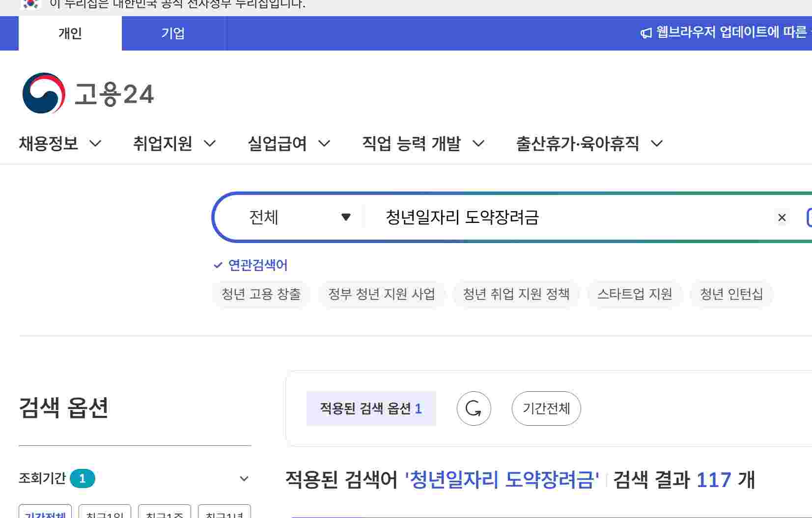Select related keyword 청년 인턴십
The height and width of the screenshot is (518, 812).
pos(731,294)
